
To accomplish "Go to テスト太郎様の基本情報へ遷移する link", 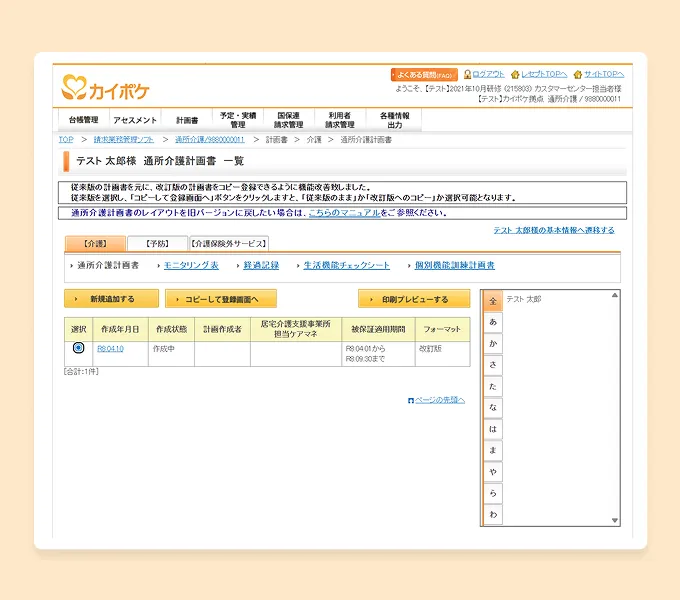I will 554,230.
